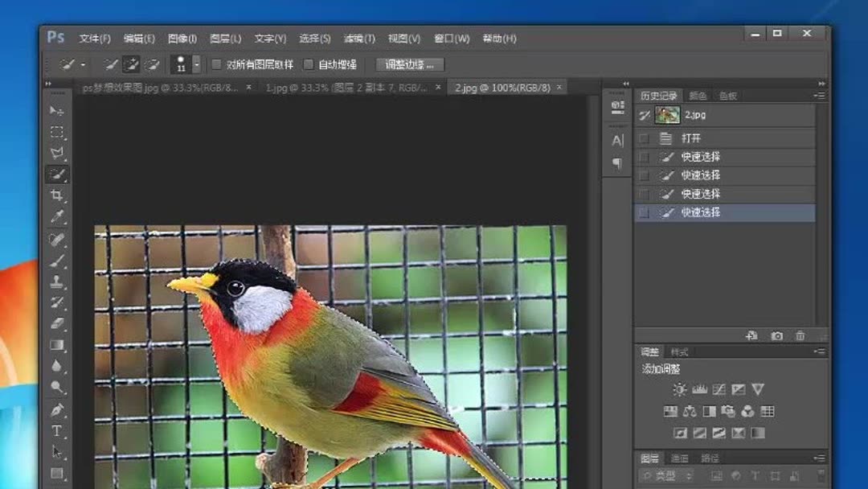
Task: Click the Gradient Map adjustment thumbnail
Action: 757,433
